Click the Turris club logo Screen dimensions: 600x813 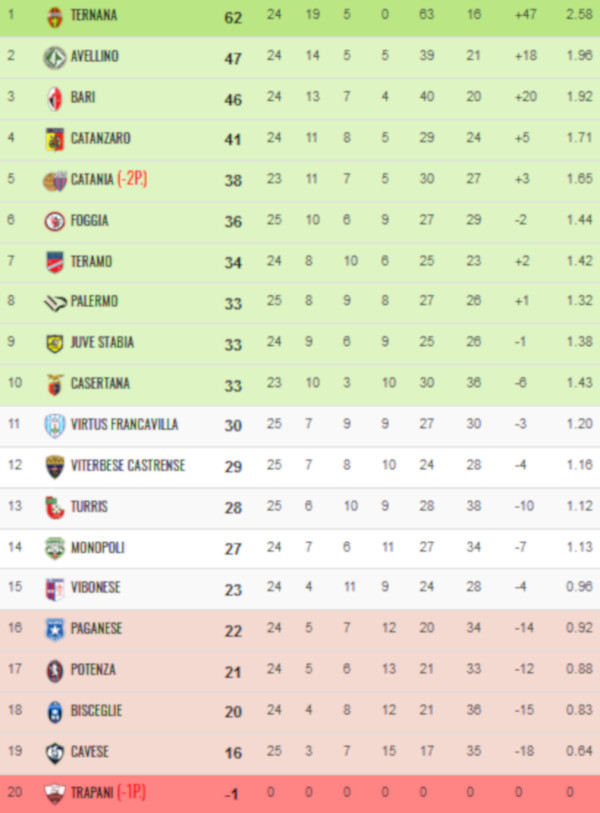[54, 507]
